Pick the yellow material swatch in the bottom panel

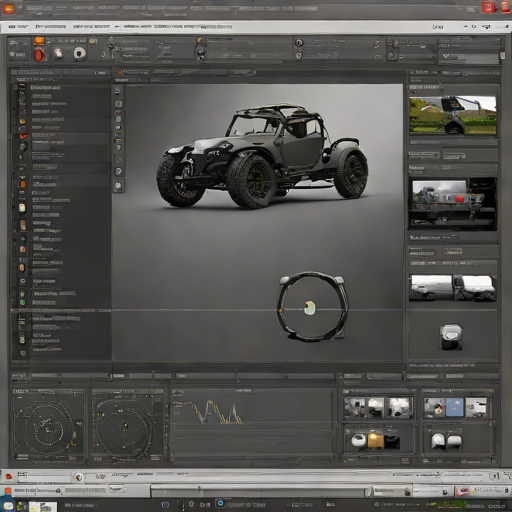pyautogui.click(x=375, y=441)
